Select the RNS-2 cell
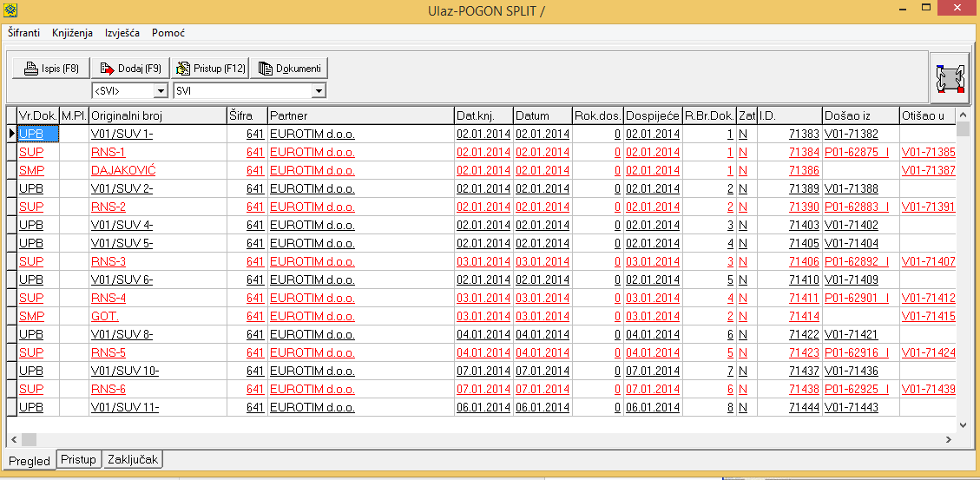The width and height of the screenshot is (980, 480). (x=158, y=207)
